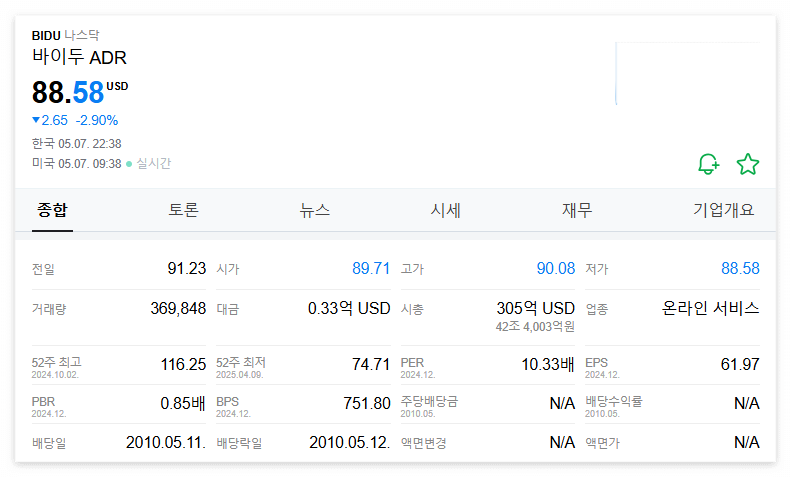This screenshot has height=477, width=791.
Task: Click the EPS value 61.97
Action: (740, 364)
